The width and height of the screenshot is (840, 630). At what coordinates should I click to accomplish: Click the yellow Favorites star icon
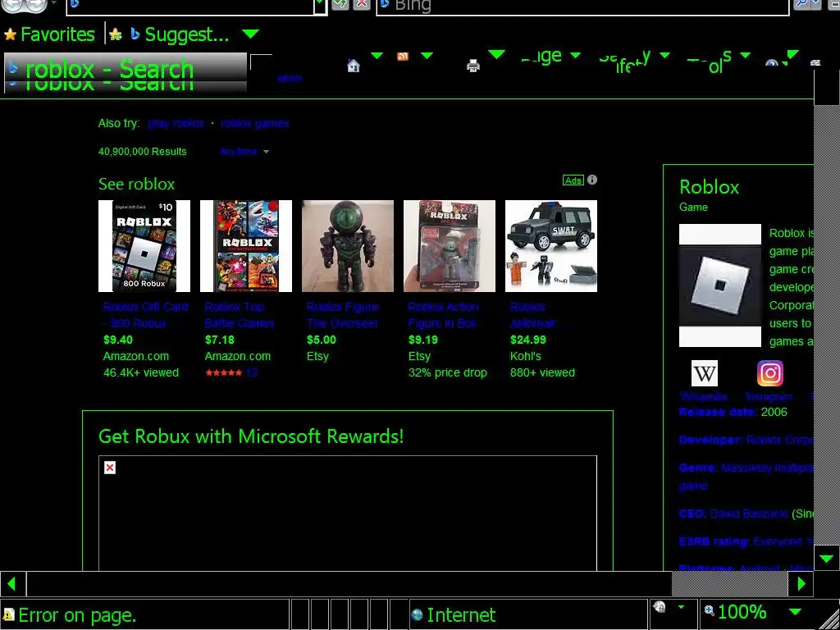10,34
